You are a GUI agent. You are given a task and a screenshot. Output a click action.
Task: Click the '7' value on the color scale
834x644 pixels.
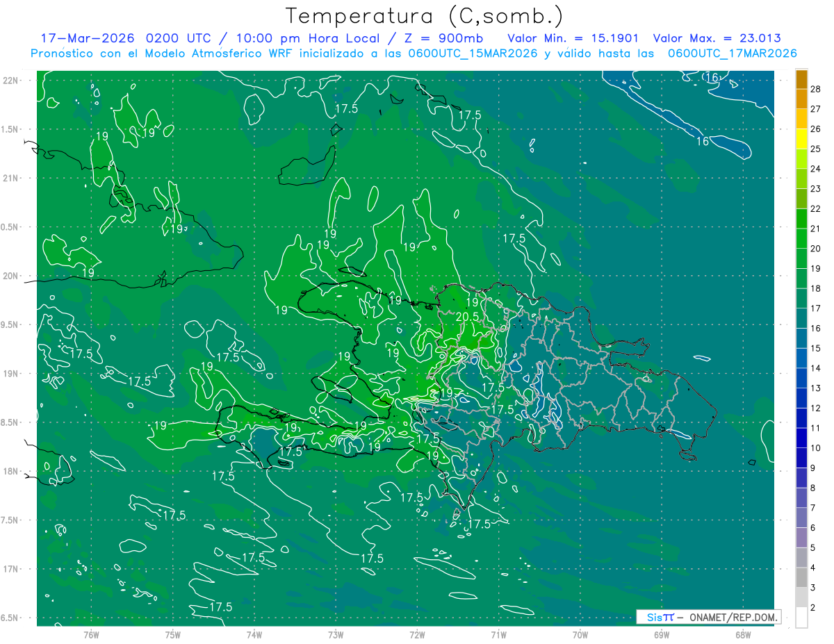pyautogui.click(x=813, y=508)
